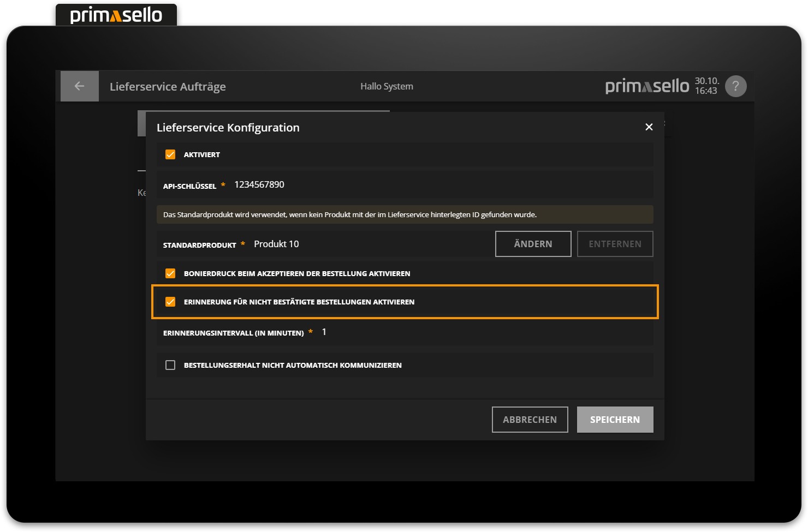
Task: Click the ENTFERNEN button
Action: pos(615,244)
